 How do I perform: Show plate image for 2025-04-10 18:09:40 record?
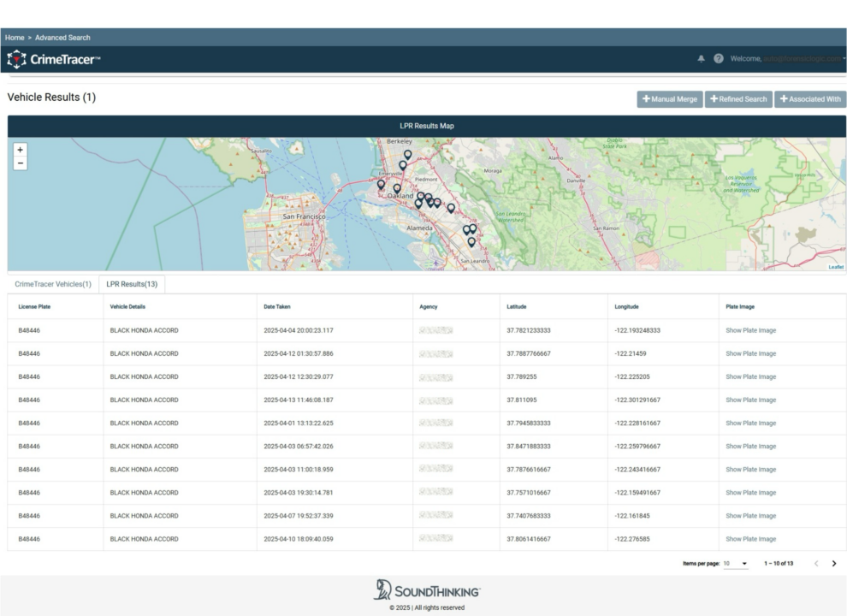[x=751, y=540]
